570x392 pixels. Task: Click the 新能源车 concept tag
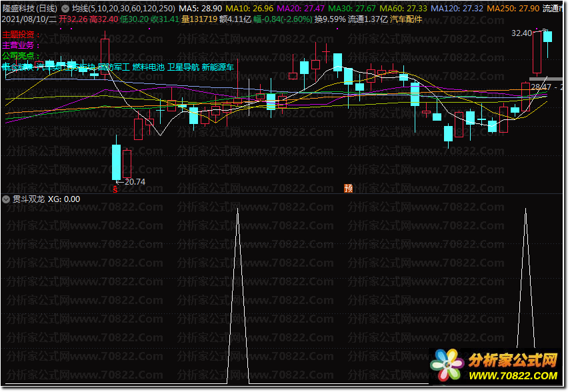pos(218,67)
